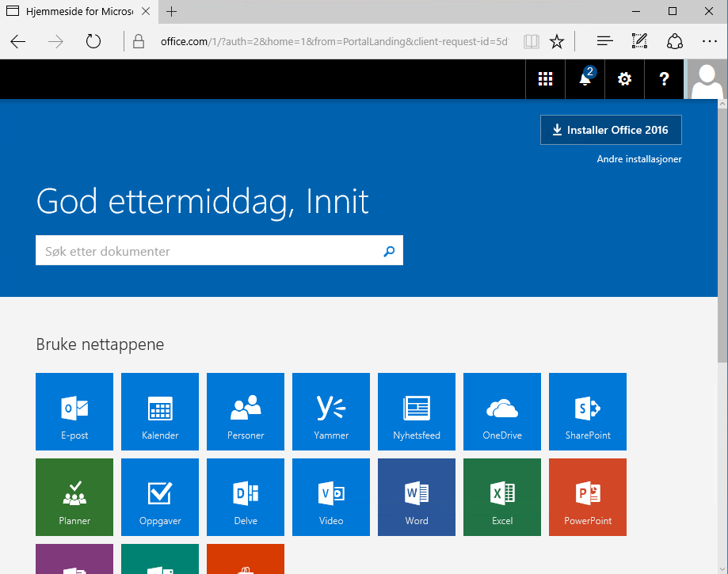The width and height of the screenshot is (728, 574).
Task: Click the scrollbar down arrow
Action: pyautogui.click(x=722, y=568)
